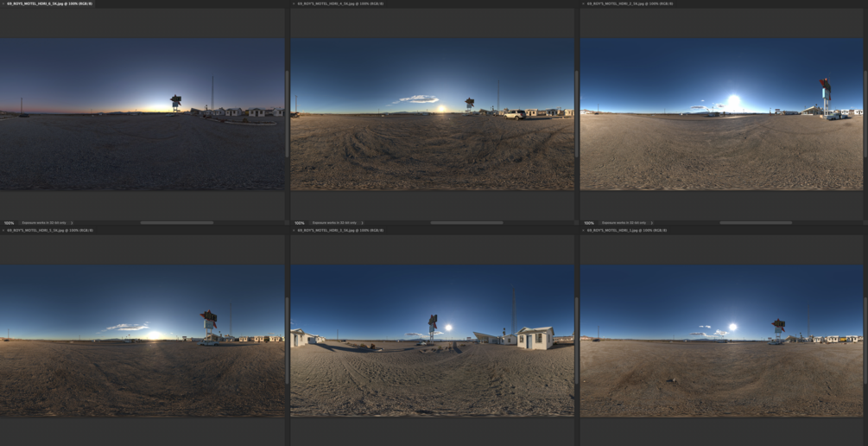
Task: Close the HDRI_3_5K.jpg document tab
Action: (x=294, y=230)
